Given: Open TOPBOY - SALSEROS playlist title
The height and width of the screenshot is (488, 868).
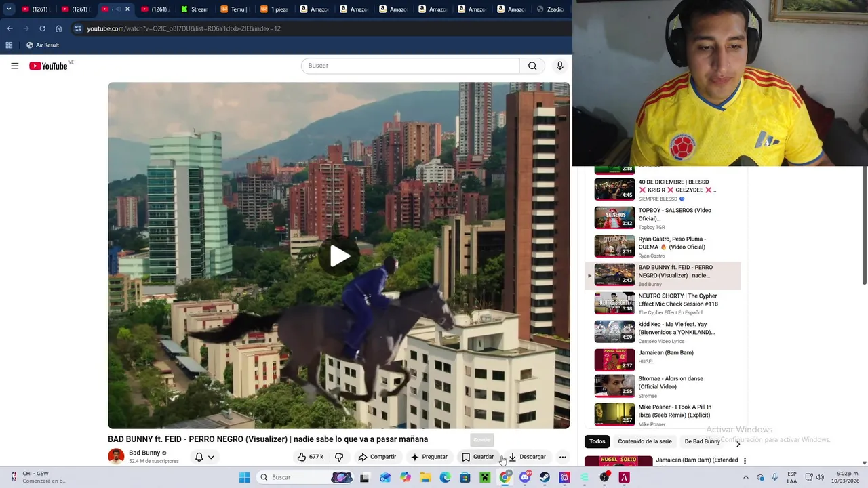Looking at the screenshot, I should point(675,214).
